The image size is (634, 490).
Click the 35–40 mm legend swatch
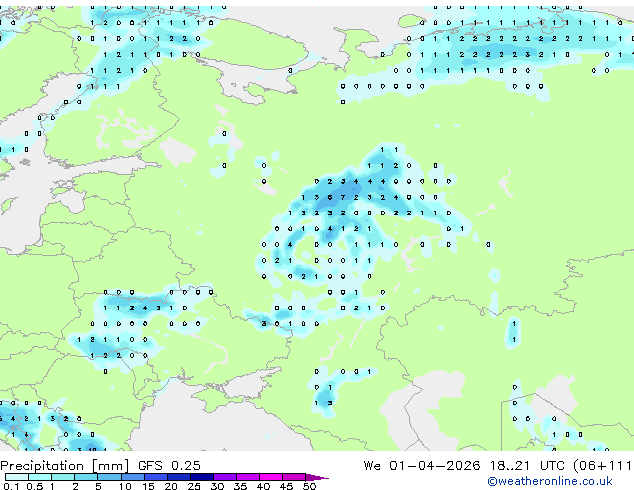(x=247, y=477)
